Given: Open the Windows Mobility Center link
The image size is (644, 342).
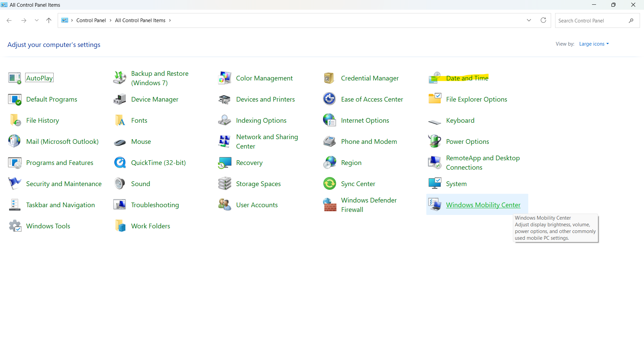Looking at the screenshot, I should (483, 205).
